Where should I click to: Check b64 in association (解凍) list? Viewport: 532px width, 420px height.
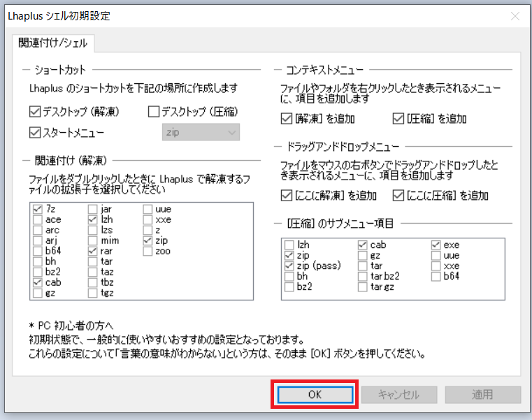click(x=38, y=251)
